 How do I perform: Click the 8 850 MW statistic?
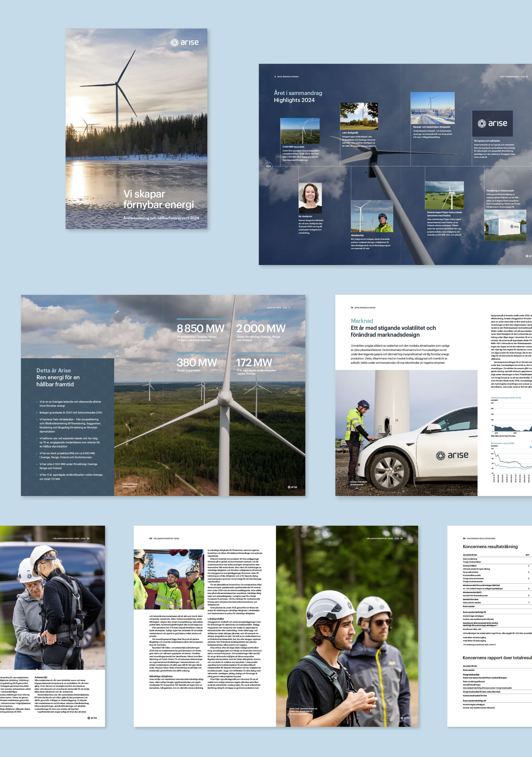click(200, 328)
